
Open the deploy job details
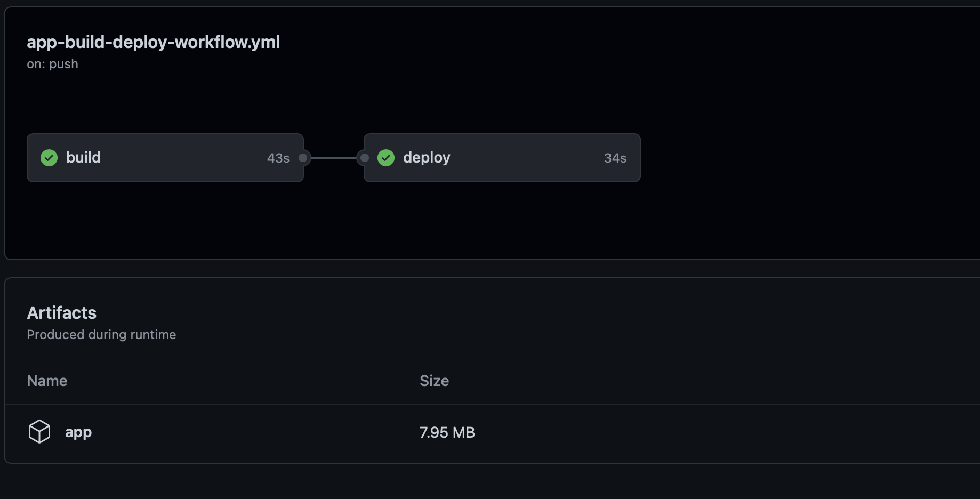427,158
